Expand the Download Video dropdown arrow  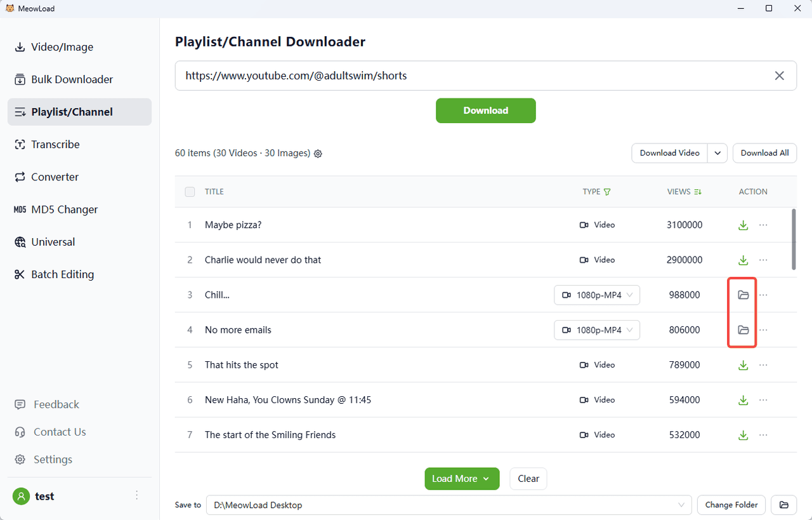(717, 153)
